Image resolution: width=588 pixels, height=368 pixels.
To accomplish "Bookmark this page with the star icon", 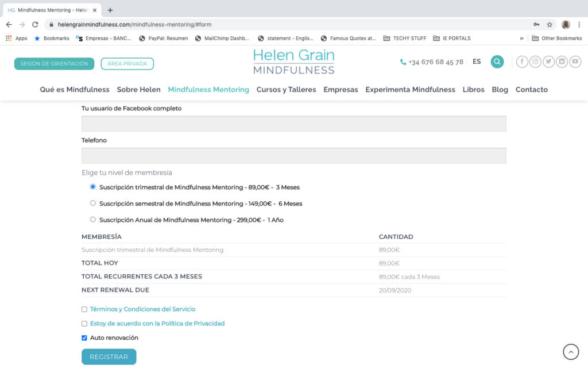I will click(550, 24).
